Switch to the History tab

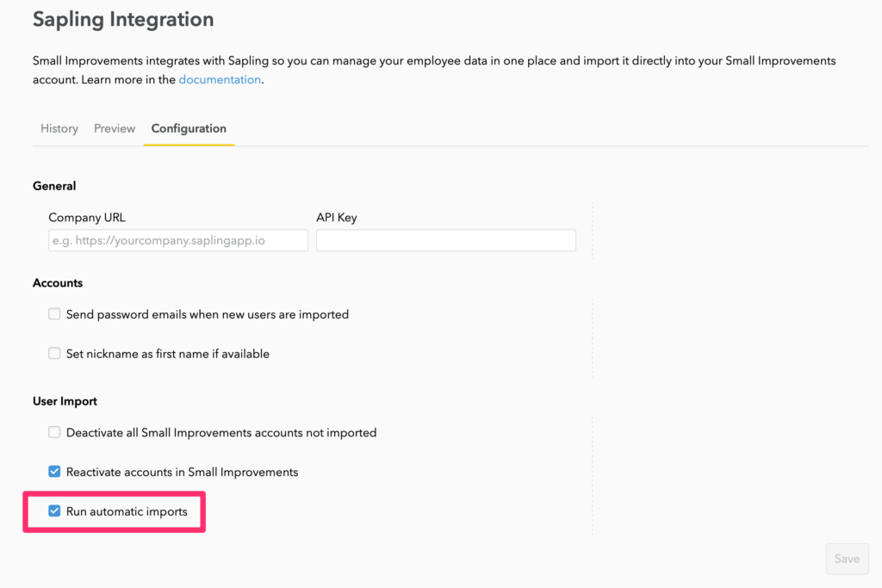[x=59, y=128]
